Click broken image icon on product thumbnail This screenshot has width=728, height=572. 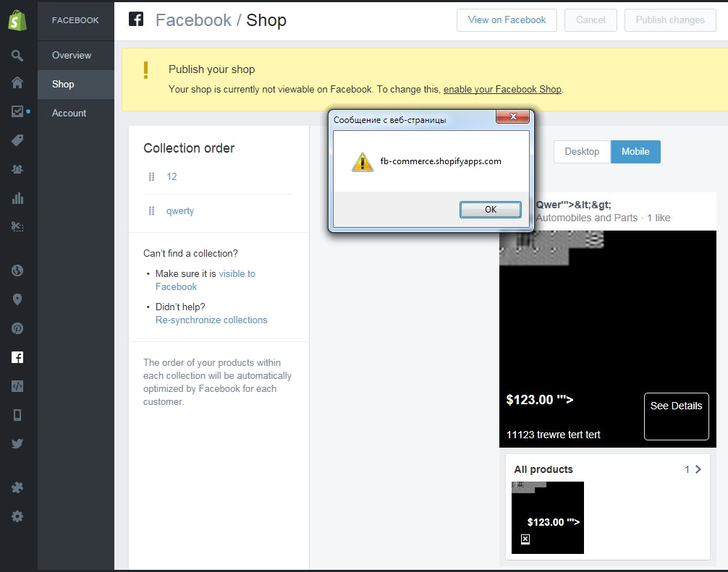pyautogui.click(x=525, y=539)
